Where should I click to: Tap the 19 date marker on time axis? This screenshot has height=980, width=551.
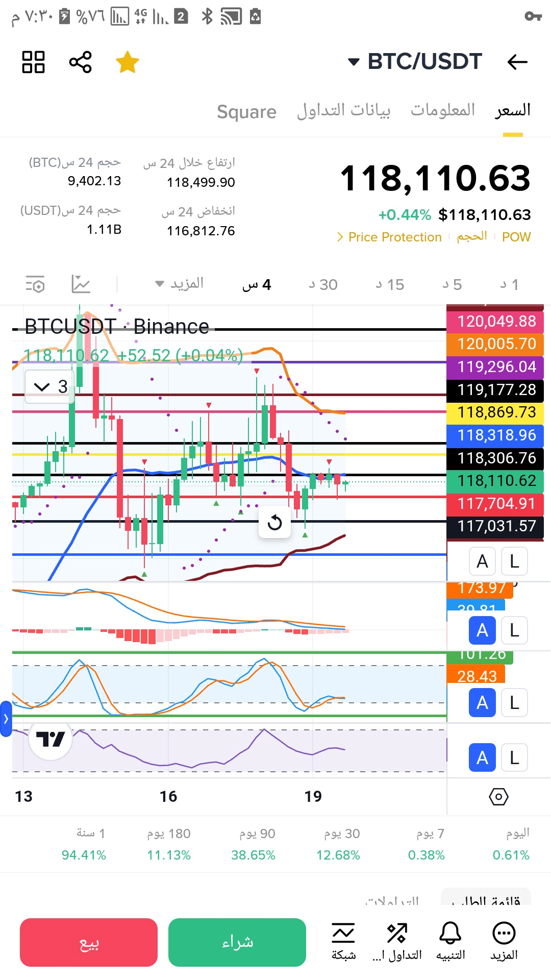point(313,797)
